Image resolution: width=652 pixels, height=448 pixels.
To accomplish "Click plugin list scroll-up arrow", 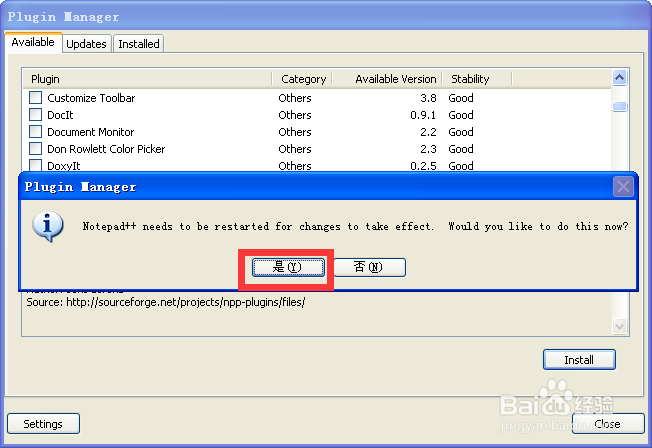I will [x=620, y=78].
